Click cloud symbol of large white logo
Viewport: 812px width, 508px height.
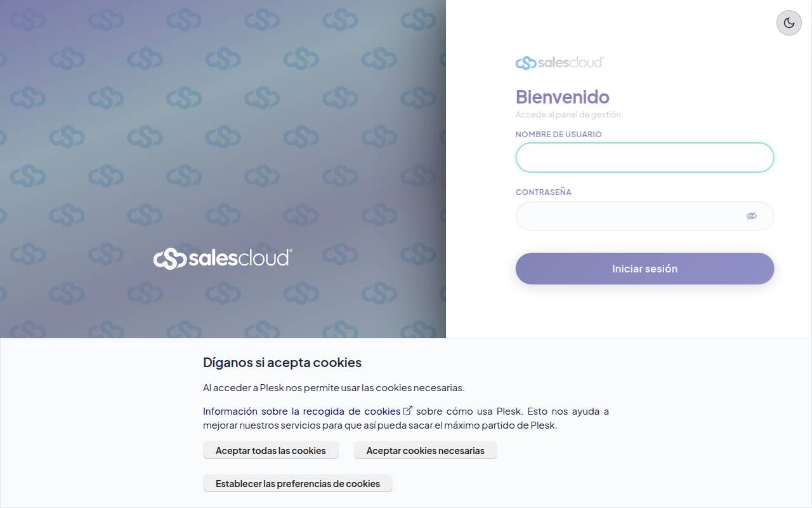pos(169,258)
